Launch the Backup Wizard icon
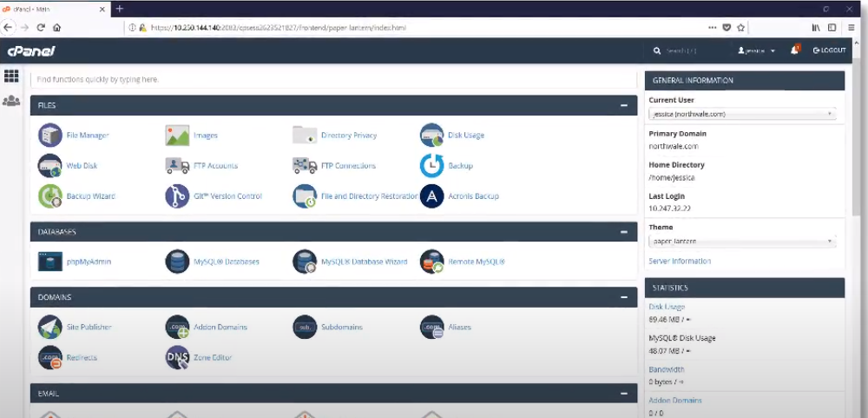Screen dimensions: 868x418 point(49,196)
